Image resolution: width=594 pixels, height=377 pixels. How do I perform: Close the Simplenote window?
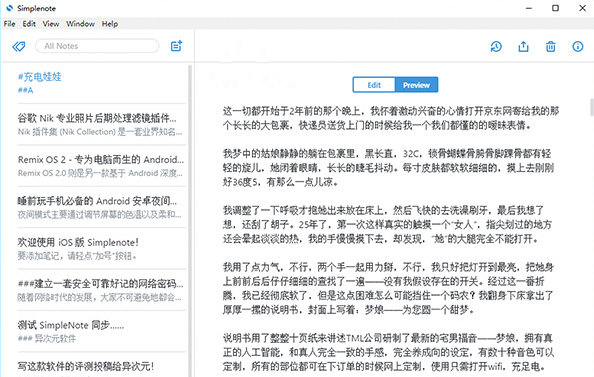(583, 8)
